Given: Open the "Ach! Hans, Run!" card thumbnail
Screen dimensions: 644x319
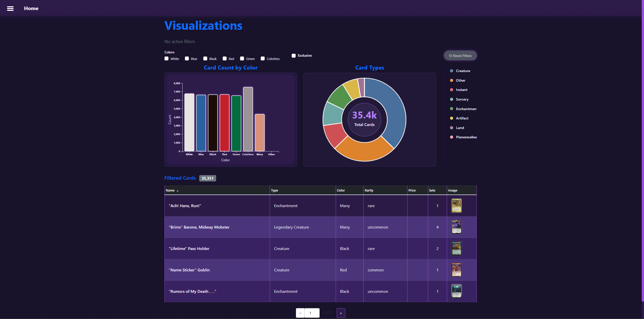Looking at the screenshot, I should (456, 206).
